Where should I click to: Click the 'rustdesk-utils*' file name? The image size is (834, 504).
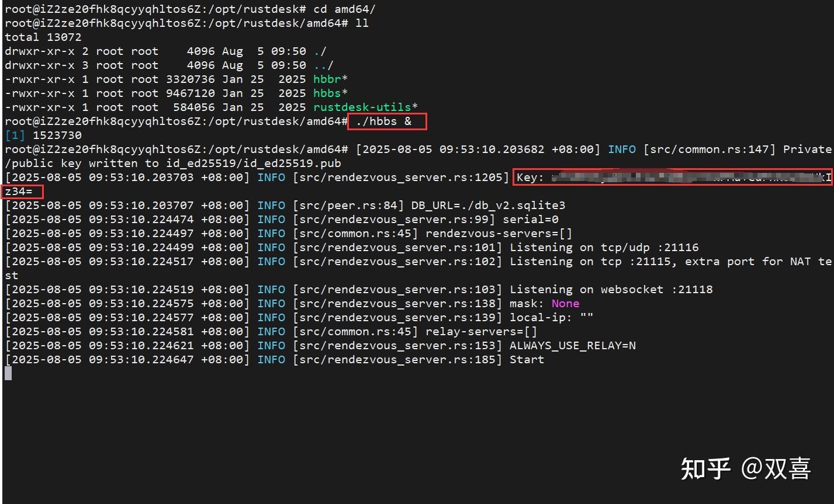pyautogui.click(x=366, y=107)
